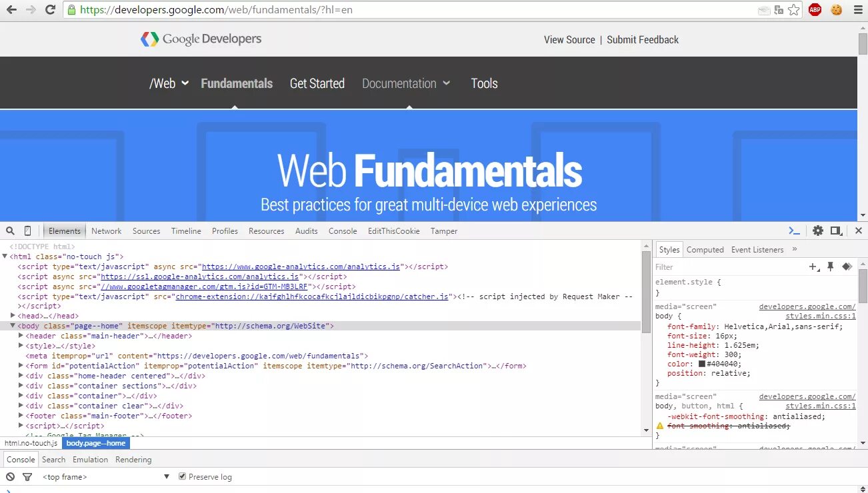The height and width of the screenshot is (493, 868).
Task: Open the EditThisCookie DevTools tab
Action: pos(394,231)
